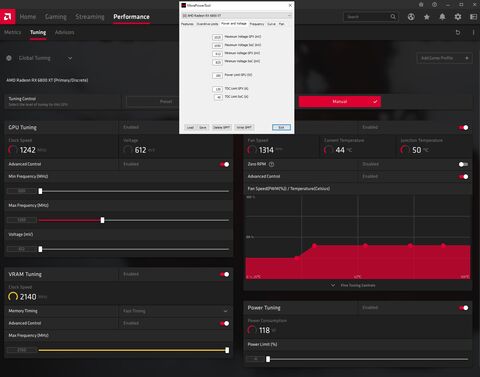This screenshot has height=377, width=480.
Task: Open the Memory Timing Fast Timing dropdown
Action: [175, 311]
